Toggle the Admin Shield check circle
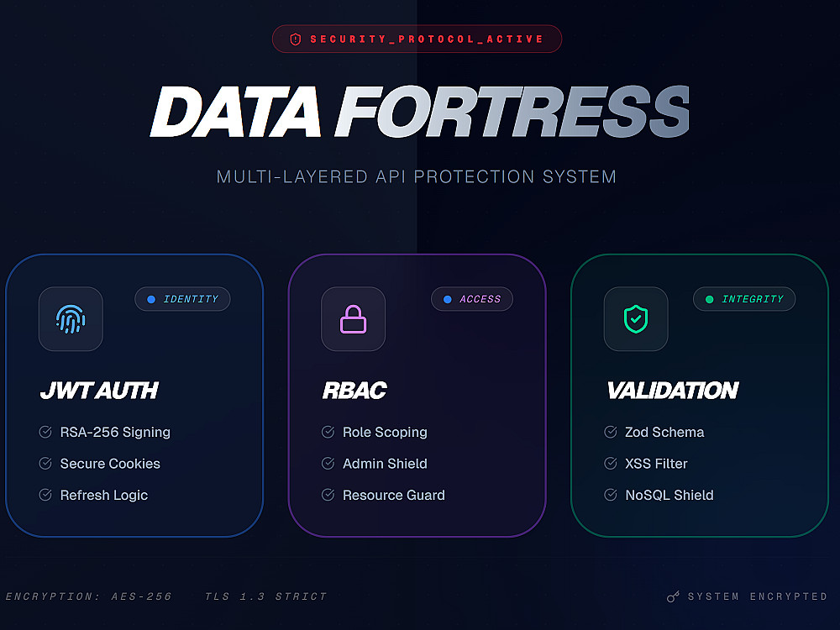Viewport: 840px width, 630px height. tap(328, 464)
